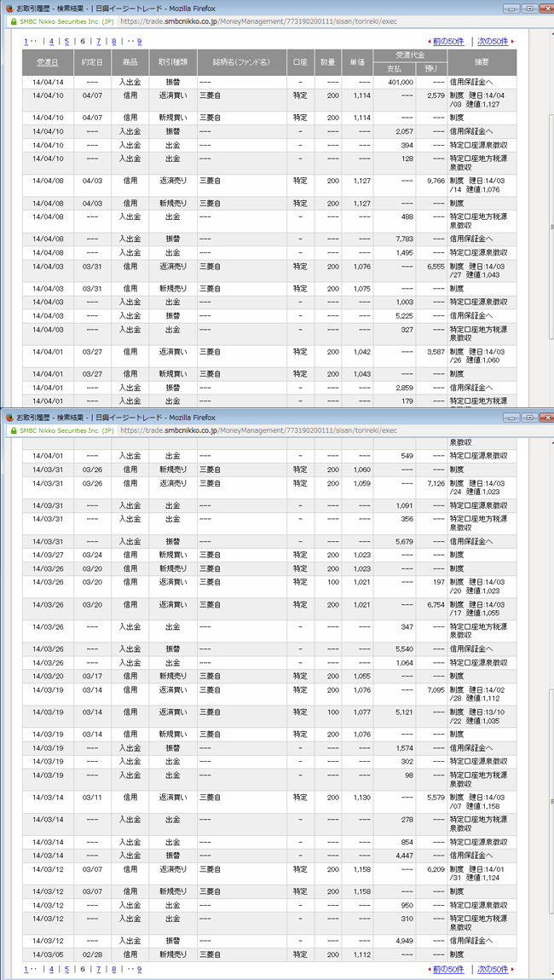
Task: Click the payment amount 401,000
Action: (401, 82)
